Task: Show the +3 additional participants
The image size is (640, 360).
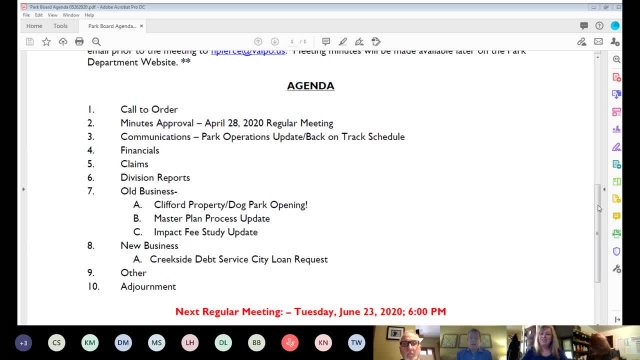Action: click(23, 343)
